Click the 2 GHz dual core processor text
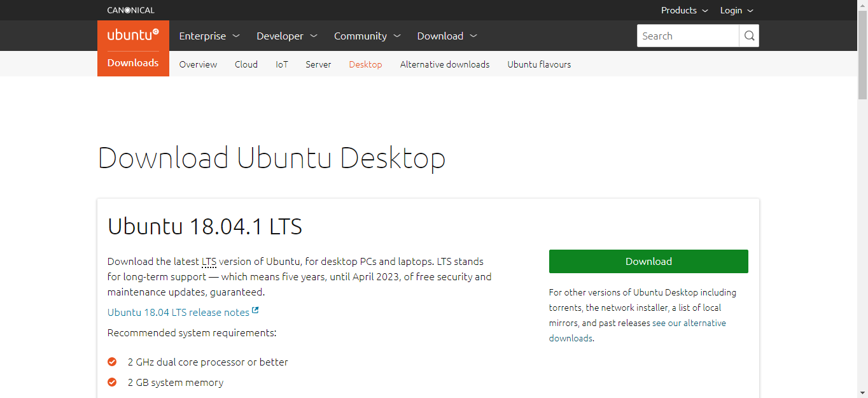The height and width of the screenshot is (398, 868). tap(208, 362)
